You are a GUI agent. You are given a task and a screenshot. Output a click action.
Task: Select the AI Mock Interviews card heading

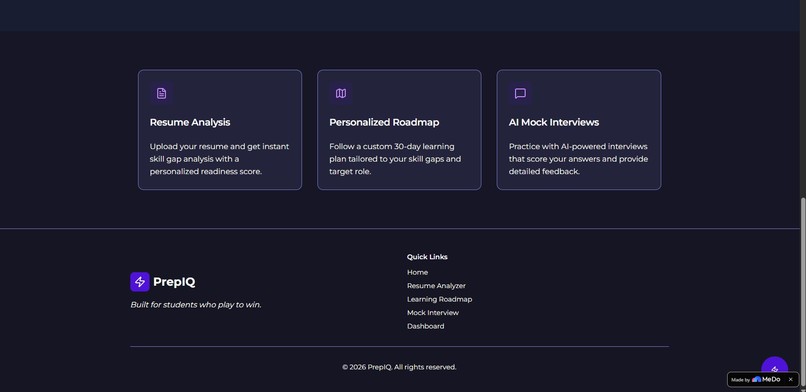[x=554, y=122]
